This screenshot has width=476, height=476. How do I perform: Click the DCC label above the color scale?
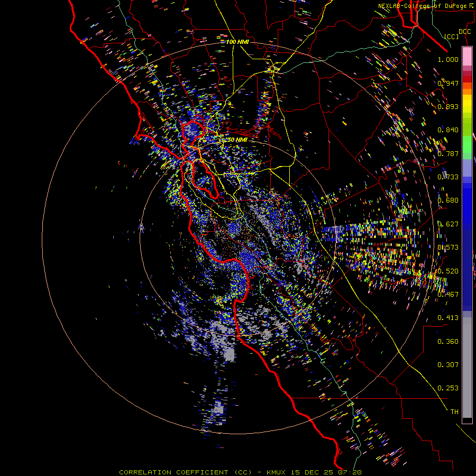[x=464, y=32]
